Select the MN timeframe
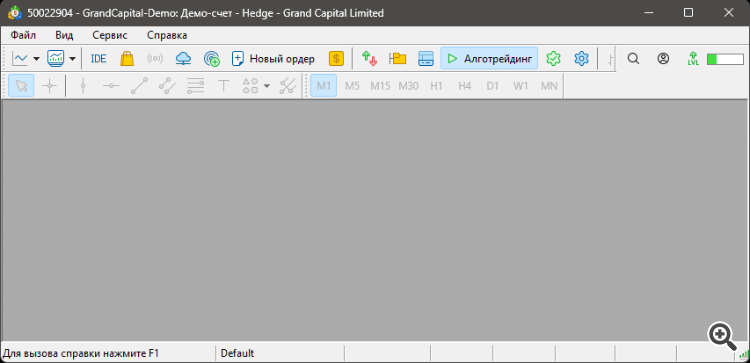The height and width of the screenshot is (363, 750). 549,86
